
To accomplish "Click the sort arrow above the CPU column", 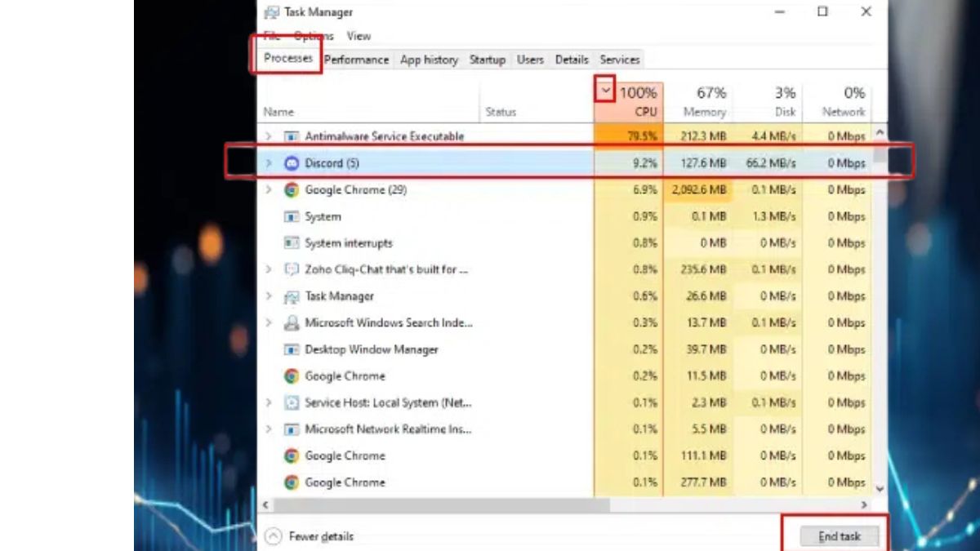I will (x=605, y=91).
